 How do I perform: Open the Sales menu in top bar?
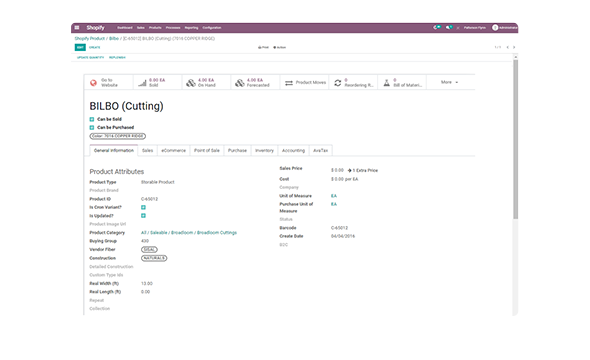click(x=141, y=28)
